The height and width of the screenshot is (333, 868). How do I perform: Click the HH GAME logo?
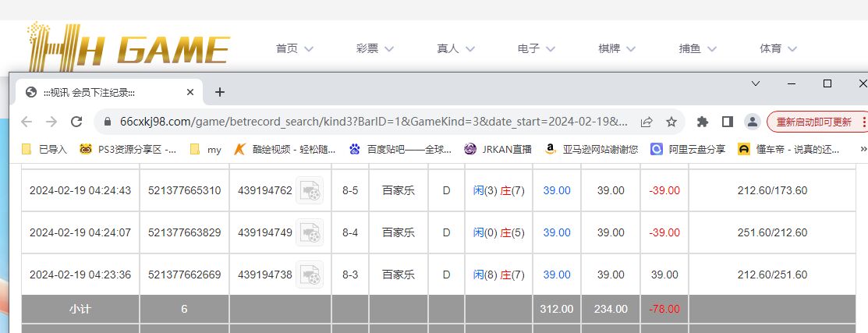coord(129,46)
